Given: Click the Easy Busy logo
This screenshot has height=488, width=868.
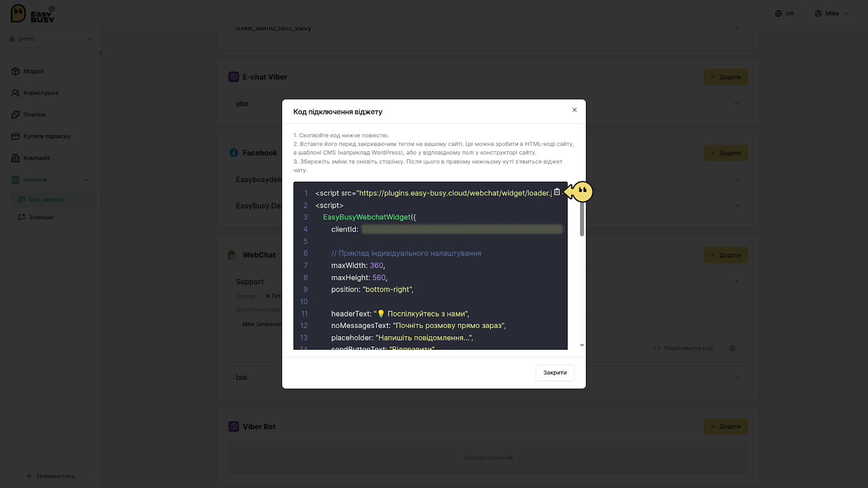Looking at the screenshot, I should coord(33,14).
